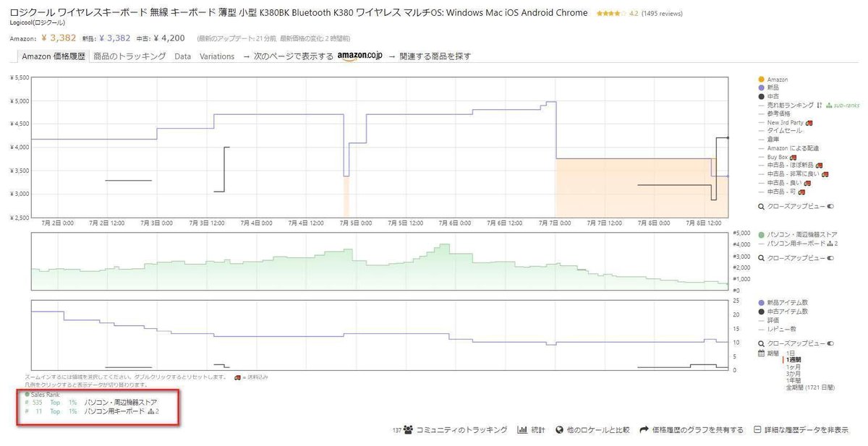This screenshot has width=868, height=446.
Task: Set the range to 3か月
Action: click(794, 374)
